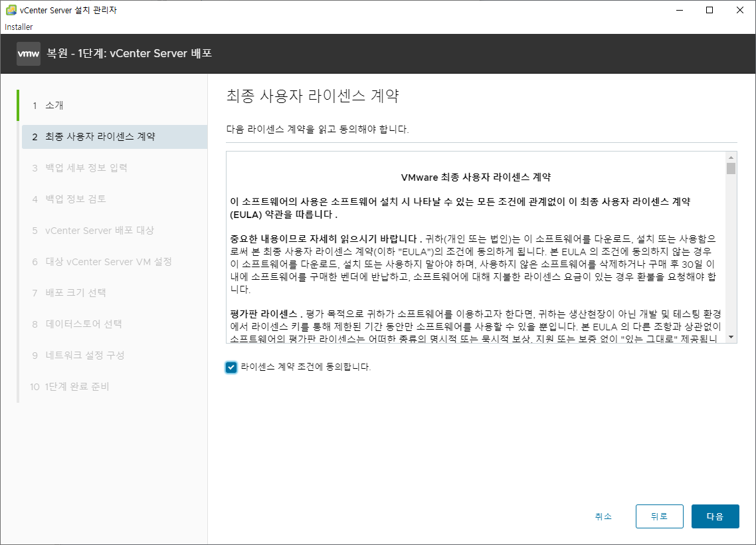Viewport: 756px width, 545px height.
Task: Uncheck the license agreement acceptance checkbox
Action: click(231, 368)
